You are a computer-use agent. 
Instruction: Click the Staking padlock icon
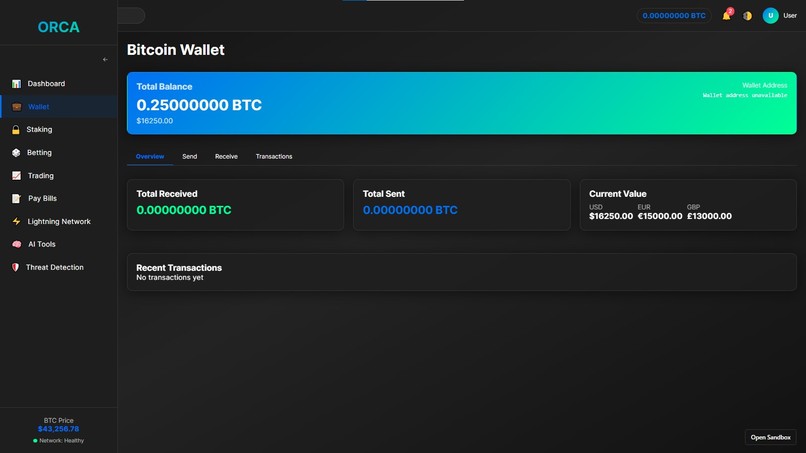pos(16,130)
